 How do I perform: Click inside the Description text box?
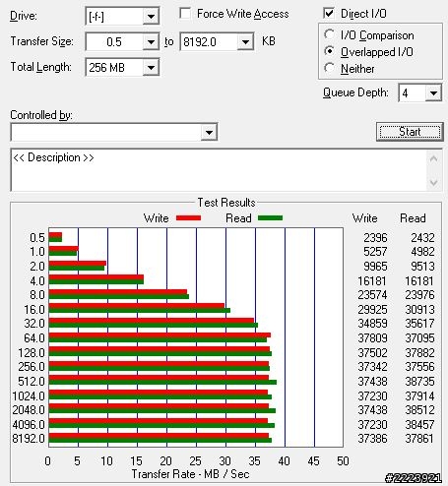tap(220, 170)
